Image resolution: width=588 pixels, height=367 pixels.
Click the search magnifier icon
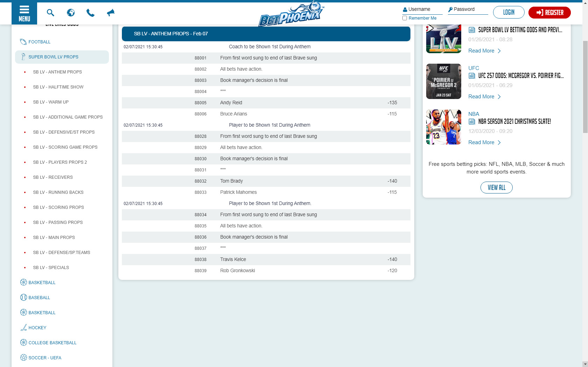[x=50, y=13]
